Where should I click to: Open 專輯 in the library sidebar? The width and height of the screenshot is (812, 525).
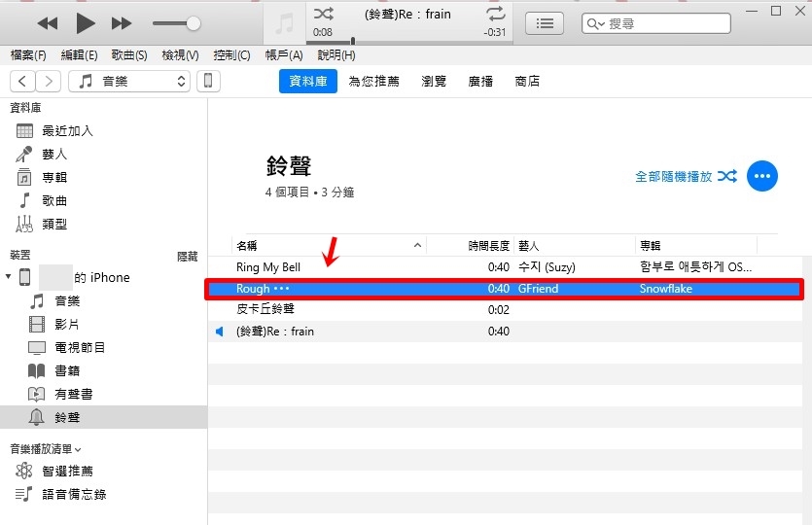pos(54,178)
